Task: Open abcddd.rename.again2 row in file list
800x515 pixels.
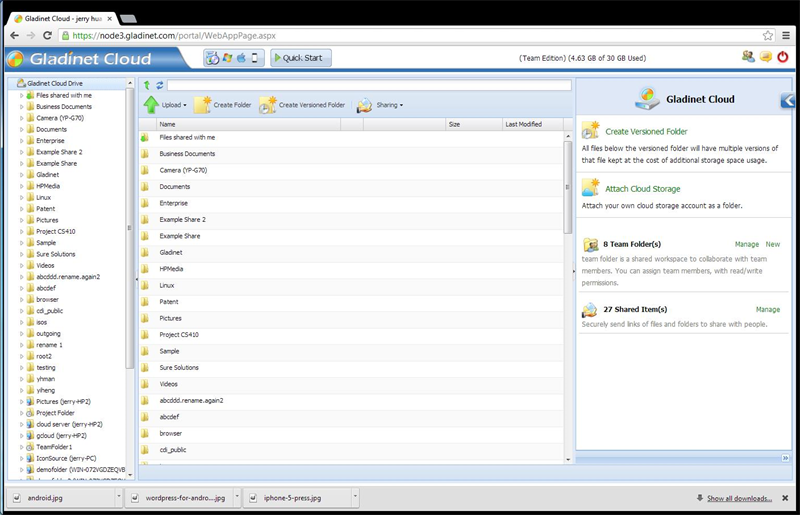Action: (x=351, y=401)
